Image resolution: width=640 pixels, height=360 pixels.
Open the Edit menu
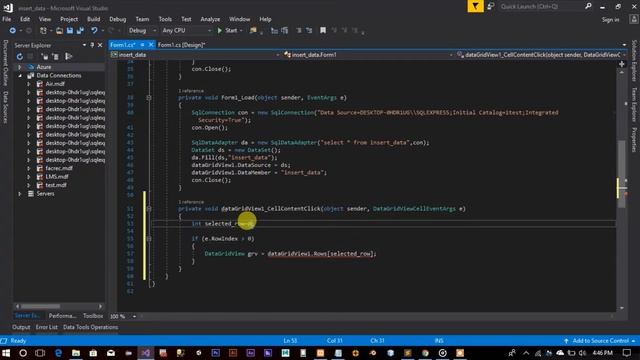25,19
